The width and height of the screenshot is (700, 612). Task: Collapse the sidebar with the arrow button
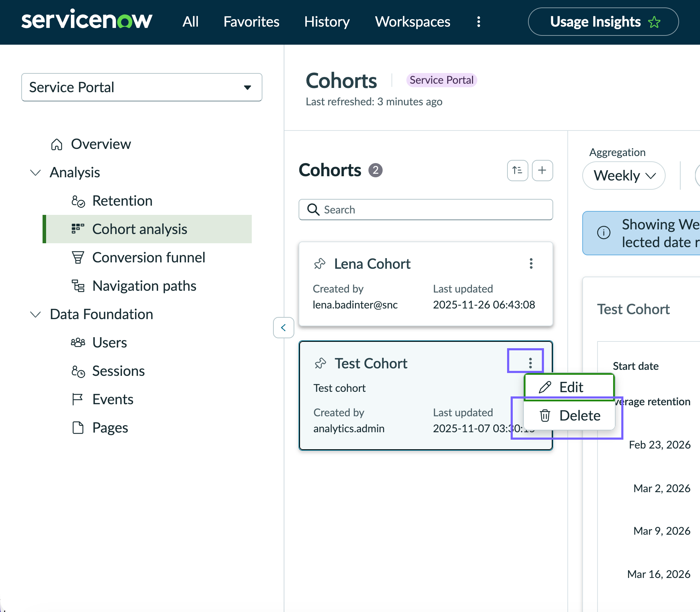click(283, 328)
